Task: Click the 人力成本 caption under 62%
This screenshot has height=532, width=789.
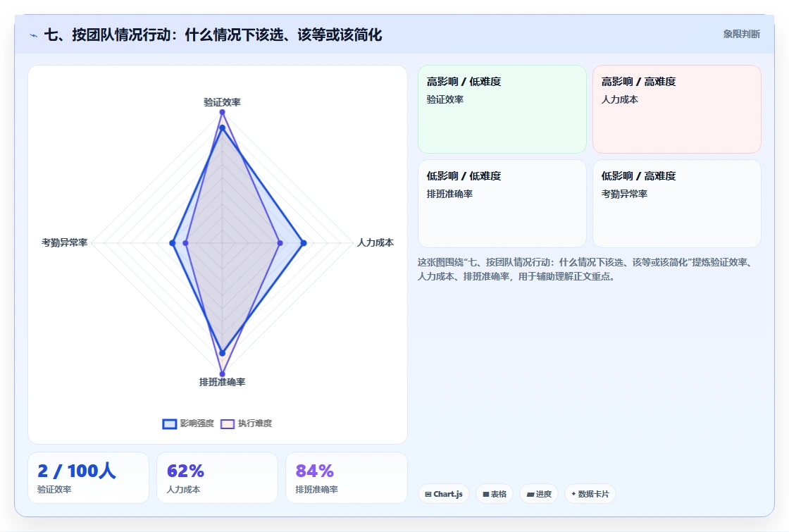Action: coord(183,489)
